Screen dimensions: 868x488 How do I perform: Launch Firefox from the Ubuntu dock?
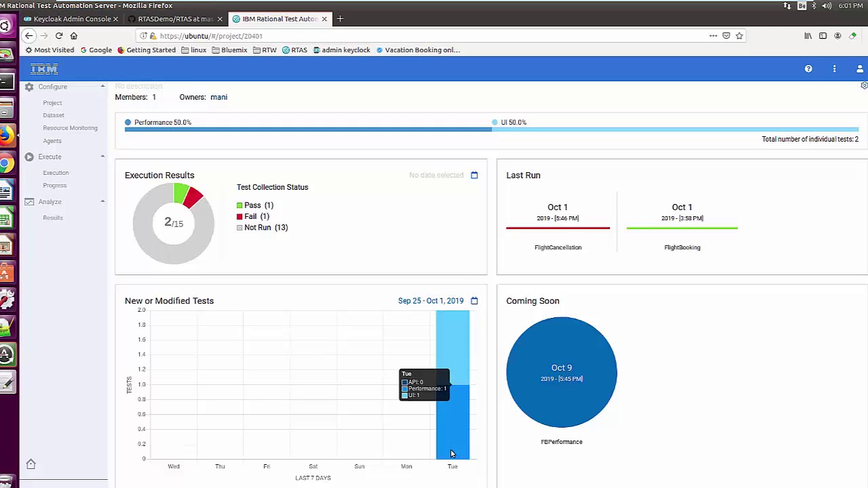pyautogui.click(x=5, y=135)
